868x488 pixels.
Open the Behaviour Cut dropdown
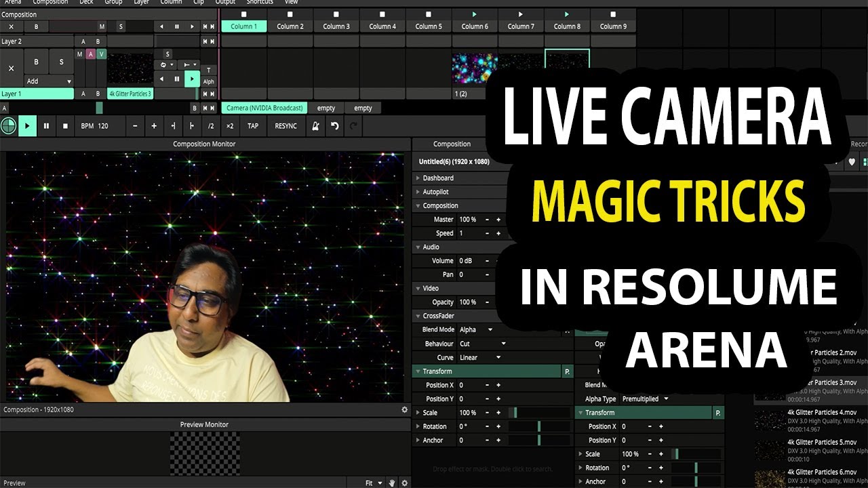point(482,344)
